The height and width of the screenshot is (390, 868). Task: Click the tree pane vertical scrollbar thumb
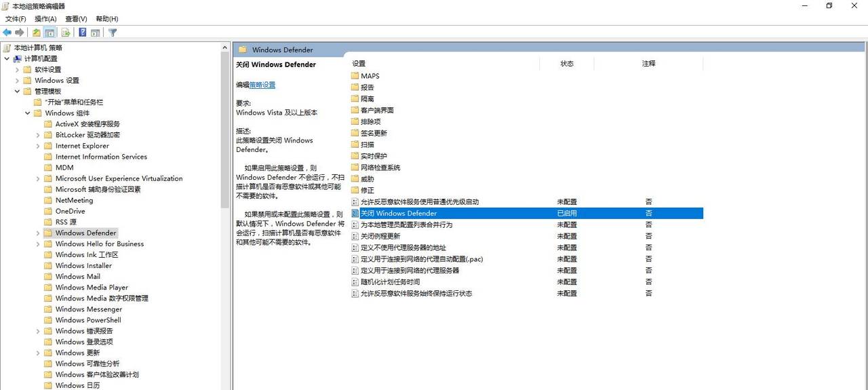pos(226,130)
